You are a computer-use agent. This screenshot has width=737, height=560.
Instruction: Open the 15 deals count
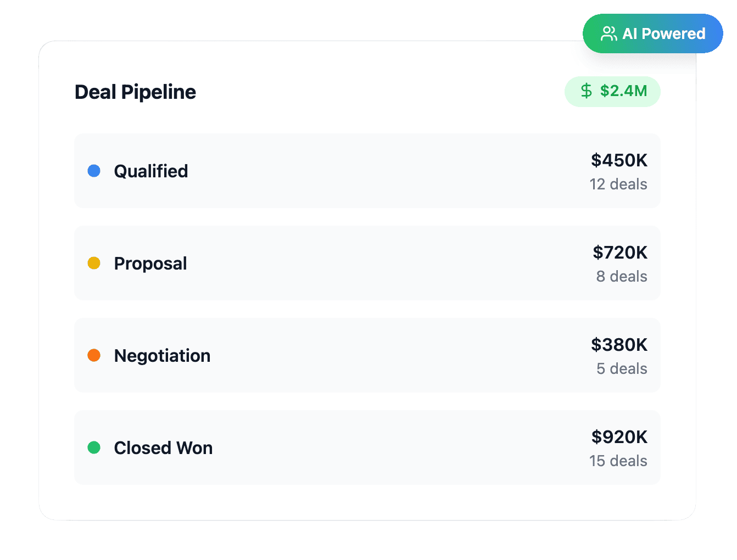point(618,461)
